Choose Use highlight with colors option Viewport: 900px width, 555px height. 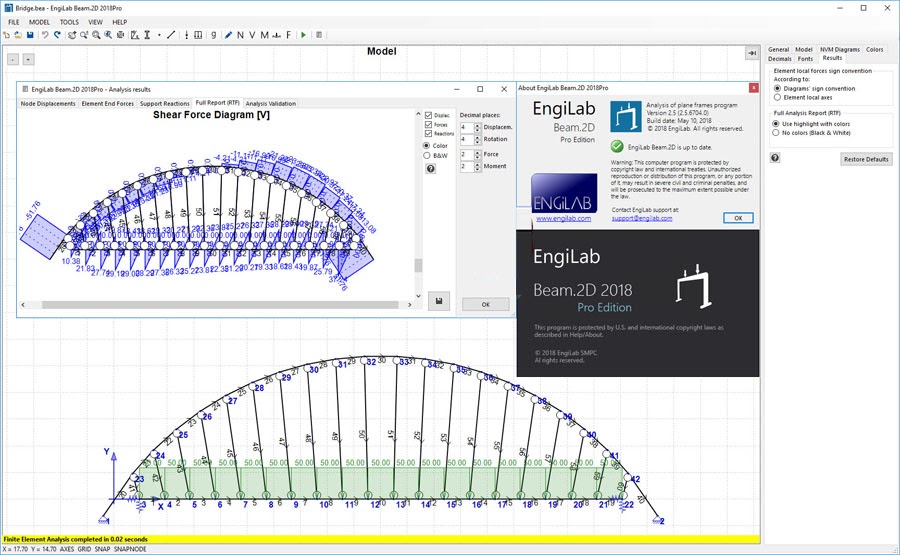(x=775, y=124)
